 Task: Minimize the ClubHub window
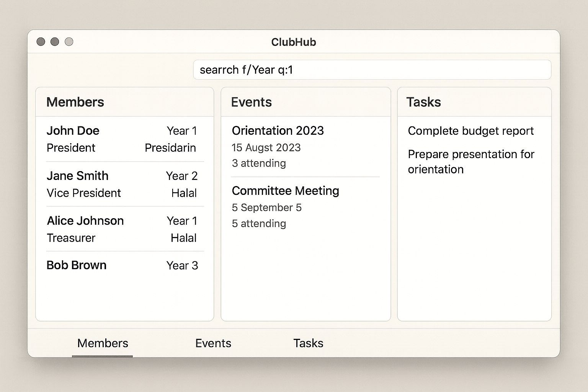pos(55,42)
